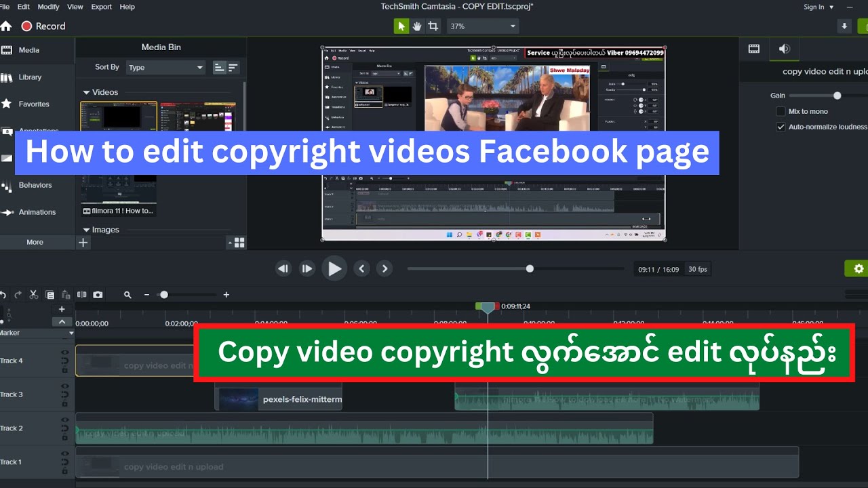This screenshot has height=488, width=868.
Task: Click the playback scrubber handle
Action: pyautogui.click(x=530, y=268)
